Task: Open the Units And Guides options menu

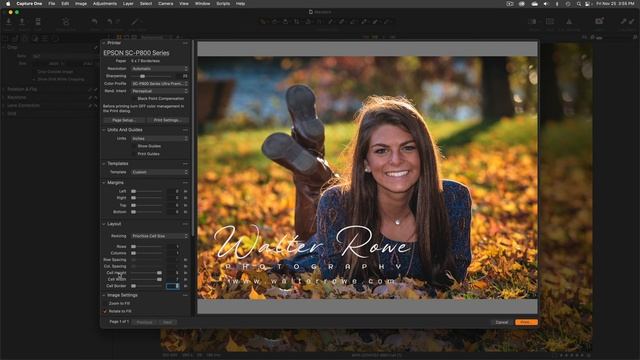Action: [x=185, y=130]
